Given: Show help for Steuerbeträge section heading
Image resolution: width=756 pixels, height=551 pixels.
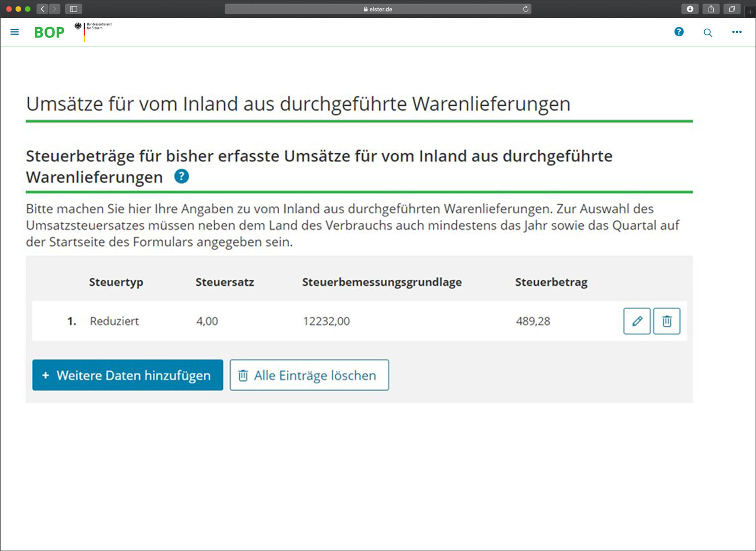Looking at the screenshot, I should [x=181, y=176].
